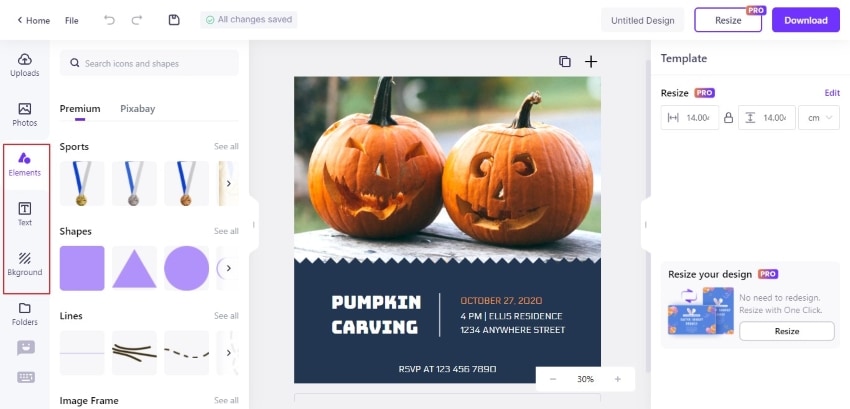This screenshot has height=409, width=850.
Task: Switch to the Pixabay tab
Action: pos(138,108)
